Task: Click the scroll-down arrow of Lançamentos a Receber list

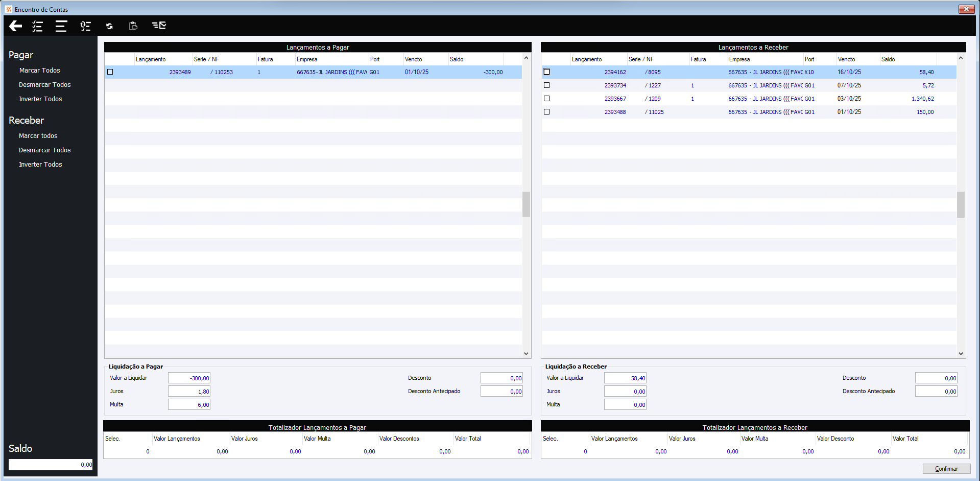Action: click(961, 353)
